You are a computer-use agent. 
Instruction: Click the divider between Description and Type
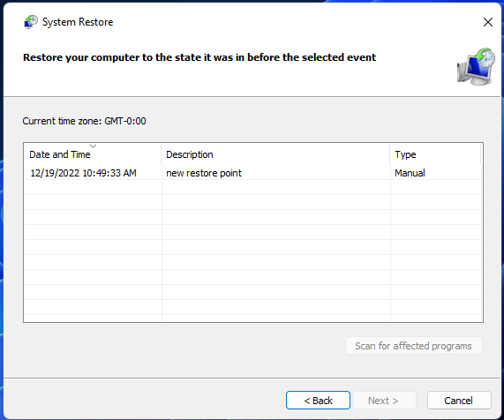pos(390,154)
